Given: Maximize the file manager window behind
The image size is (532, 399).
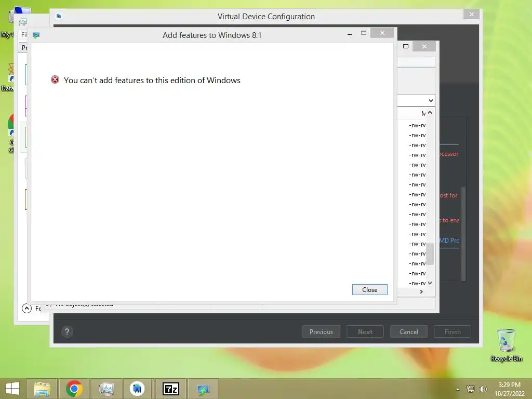Looking at the screenshot, I should (405, 46).
